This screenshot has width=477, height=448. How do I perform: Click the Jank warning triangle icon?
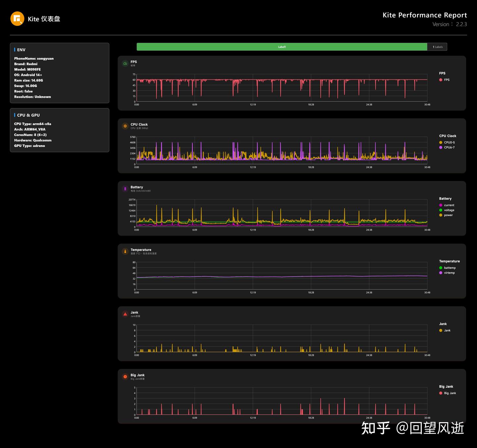(125, 314)
